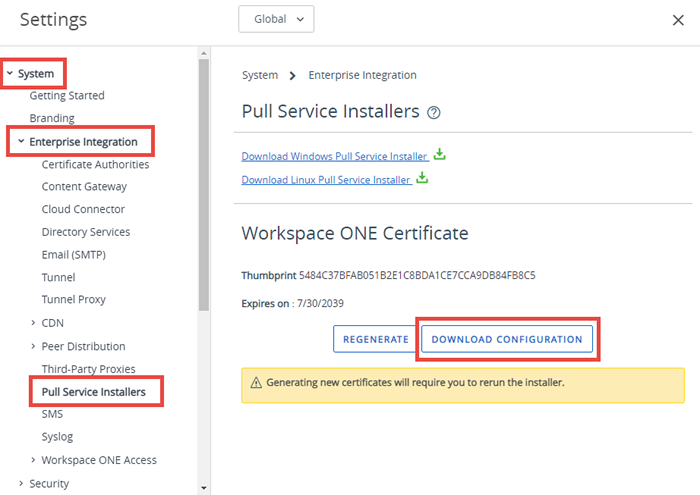Expand the CDN tree node

(33, 323)
